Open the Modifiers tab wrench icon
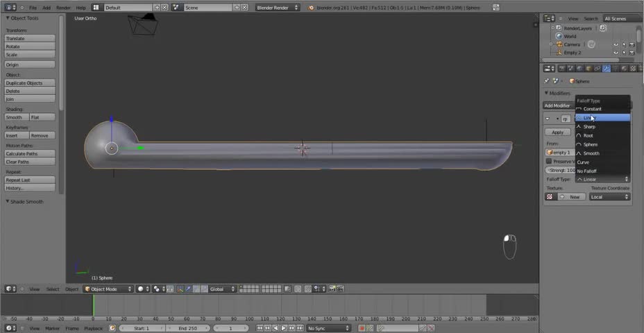The width and height of the screenshot is (644, 333). click(607, 69)
